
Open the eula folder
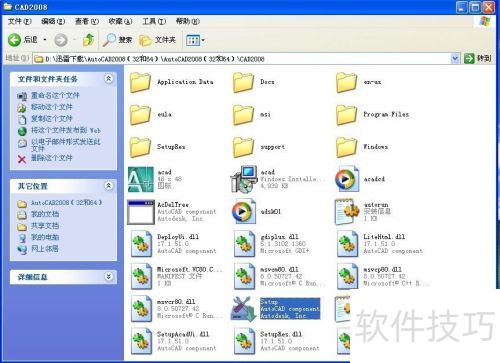click(x=151, y=115)
